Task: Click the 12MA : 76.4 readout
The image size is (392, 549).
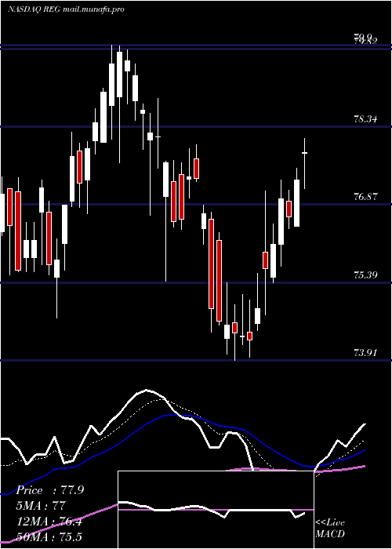Action: (49, 522)
